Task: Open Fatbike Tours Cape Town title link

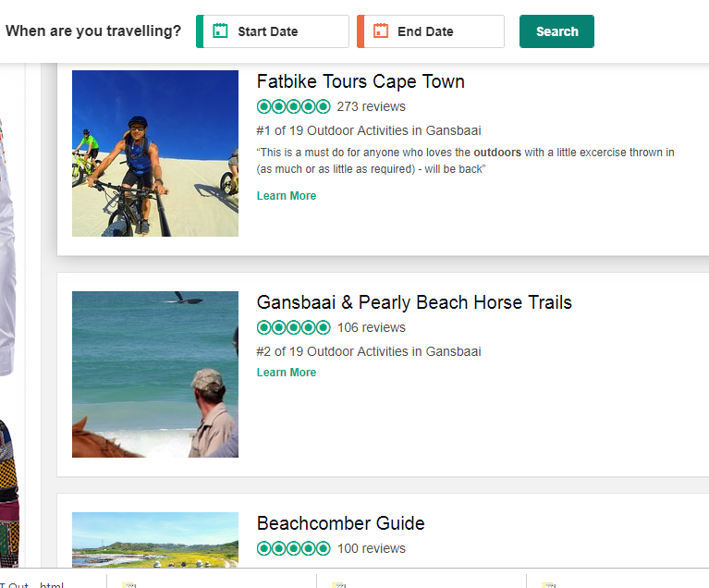Action: coord(361,81)
